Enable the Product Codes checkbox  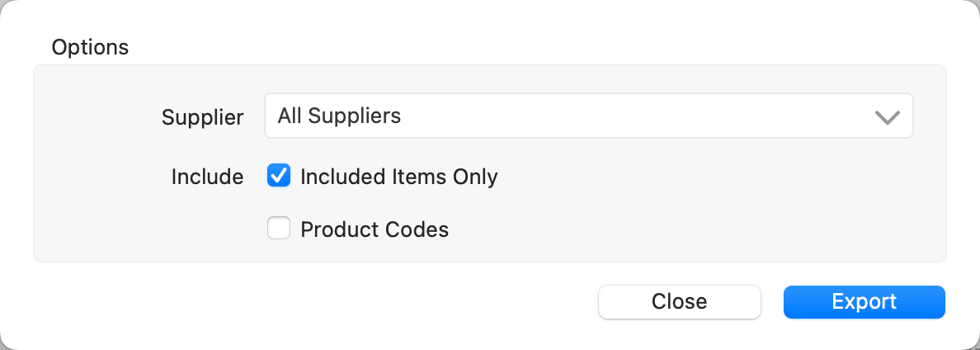click(279, 229)
